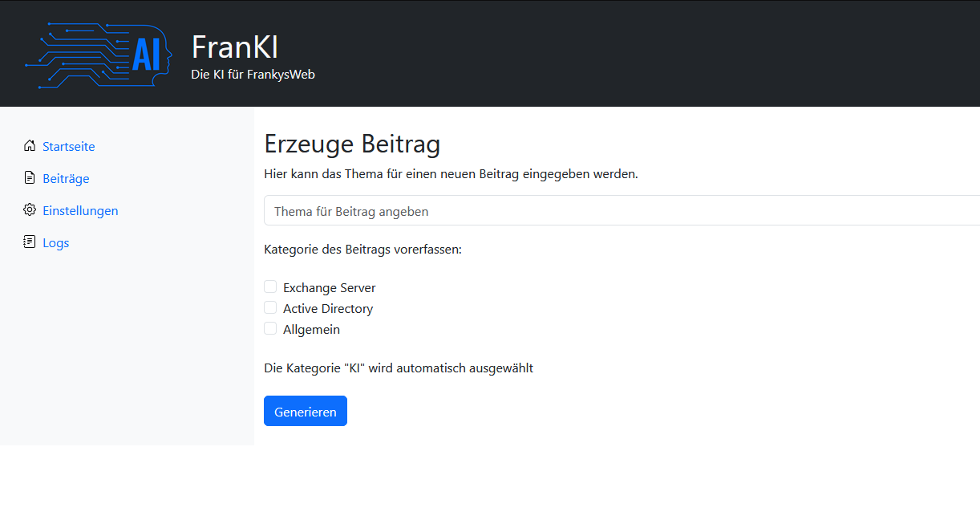This screenshot has height=520, width=980.
Task: Enable the Exchange Server checkbox
Action: click(270, 286)
